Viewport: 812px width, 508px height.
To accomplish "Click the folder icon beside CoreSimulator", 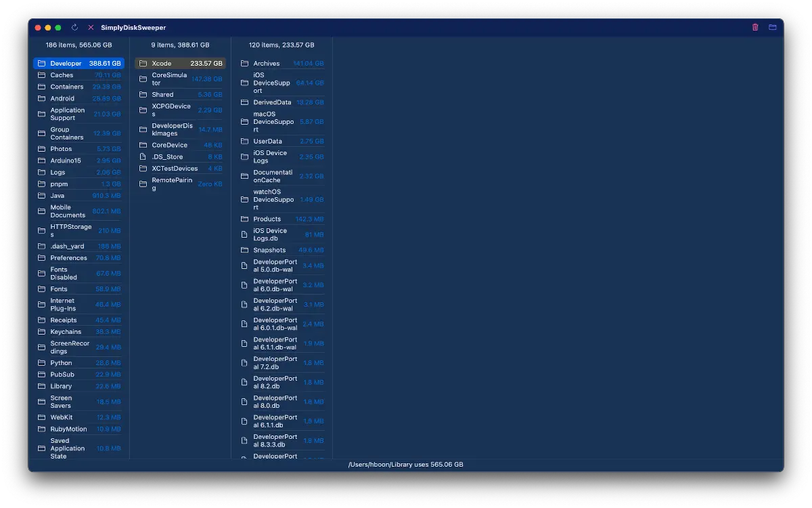I will point(143,79).
